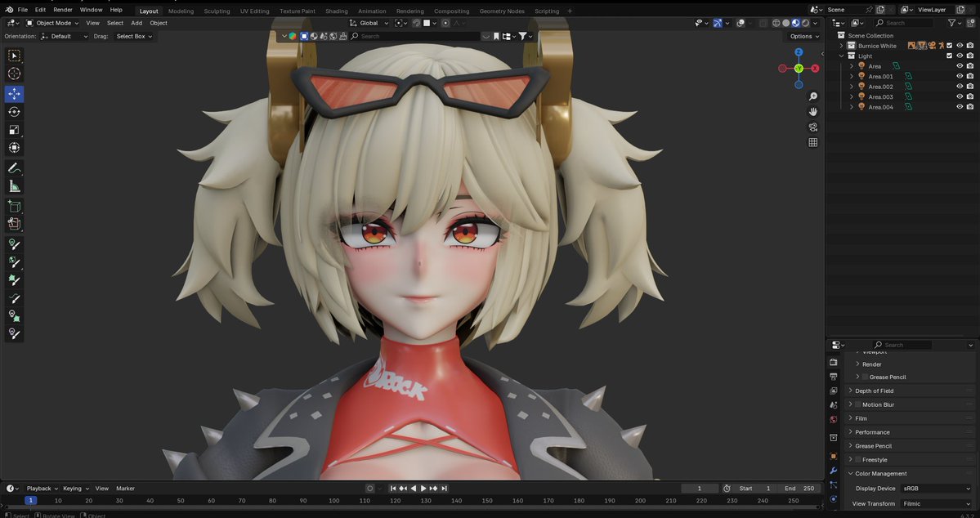
Task: Toggle viewport visibility of Area.003 light
Action: coord(960,97)
